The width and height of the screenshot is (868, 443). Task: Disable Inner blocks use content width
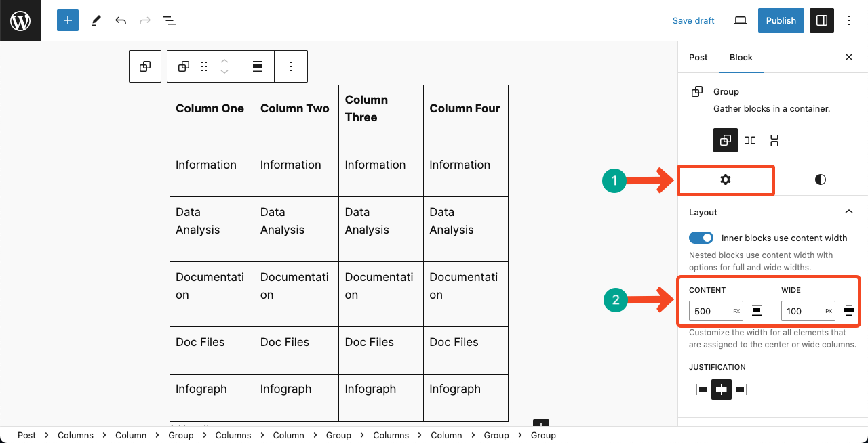(701, 238)
